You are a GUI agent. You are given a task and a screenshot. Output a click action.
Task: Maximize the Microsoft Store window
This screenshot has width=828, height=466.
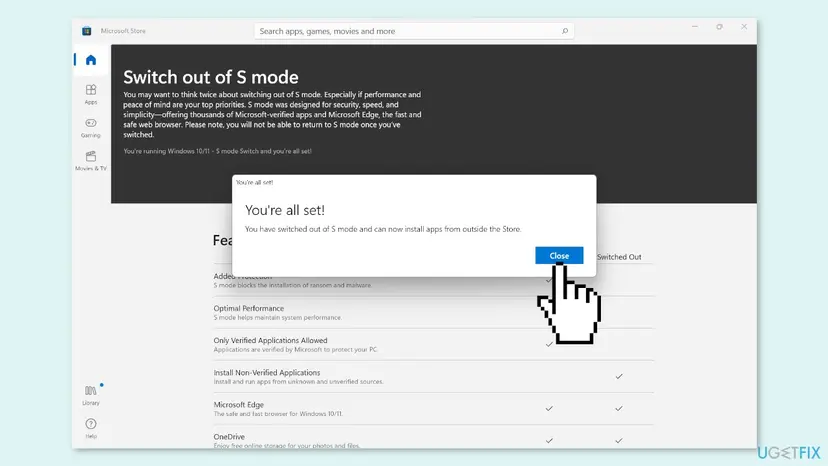tap(719, 26)
